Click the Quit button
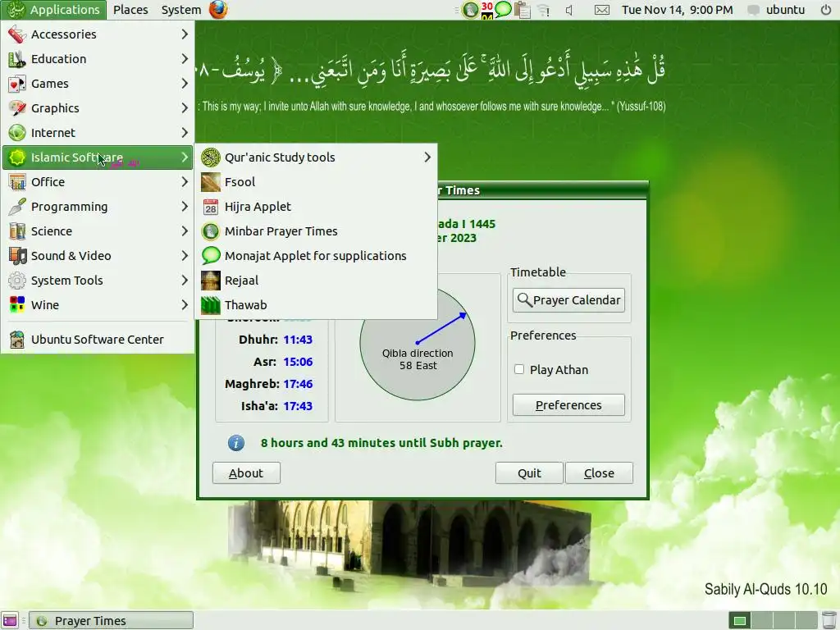This screenshot has height=630, width=840. 529,473
